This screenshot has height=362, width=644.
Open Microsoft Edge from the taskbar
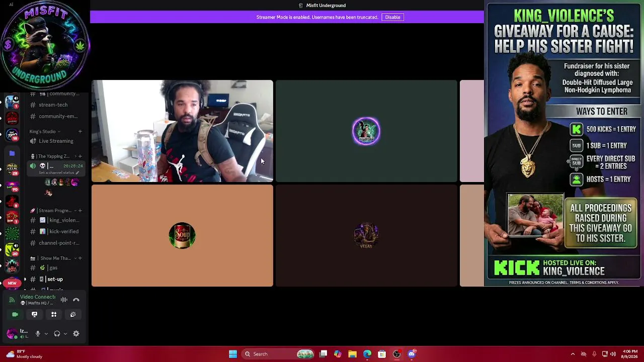click(367, 354)
